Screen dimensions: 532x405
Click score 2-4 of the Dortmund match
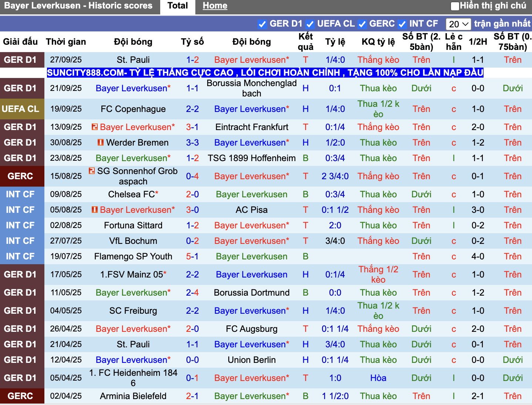pos(192,293)
